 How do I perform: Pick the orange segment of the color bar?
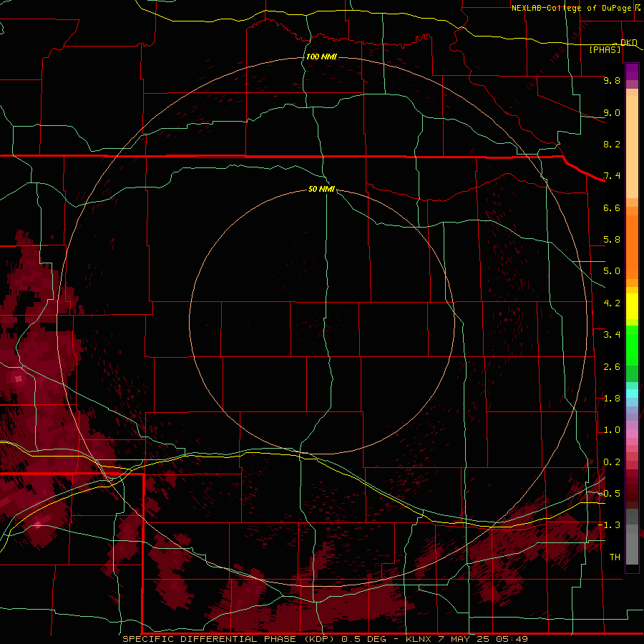tap(632, 246)
